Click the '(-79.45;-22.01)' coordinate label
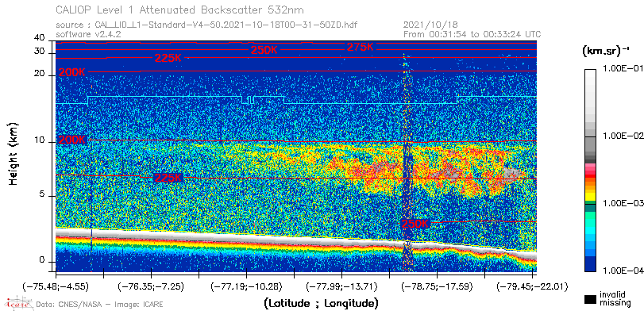This screenshot has height=311, width=644. click(x=532, y=286)
